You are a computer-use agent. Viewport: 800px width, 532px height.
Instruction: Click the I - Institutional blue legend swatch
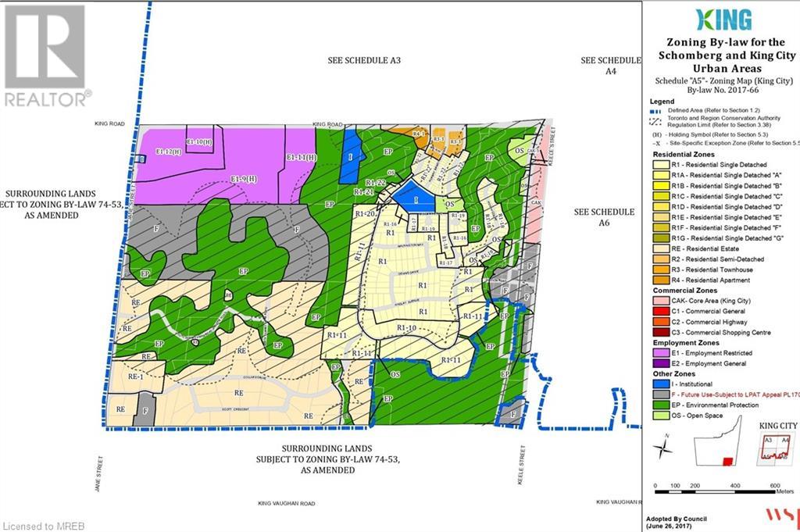click(x=660, y=384)
